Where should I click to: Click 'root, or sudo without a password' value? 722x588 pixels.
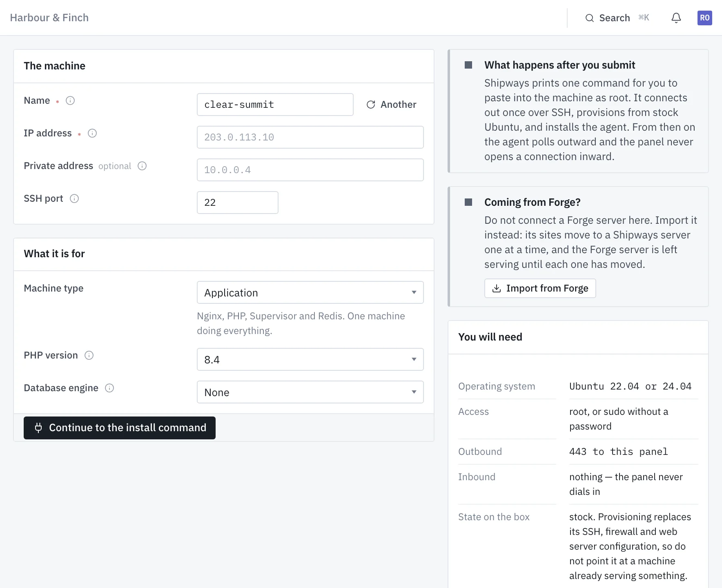pos(619,419)
